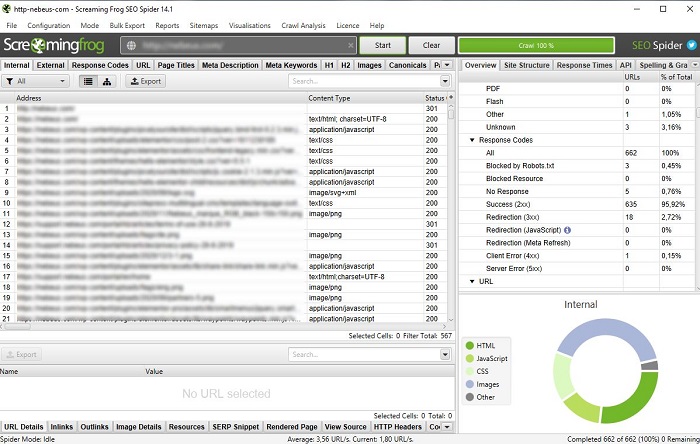The width and height of the screenshot is (700, 444).
Task: Select the Redirection (3xx) row
Action: point(577,217)
